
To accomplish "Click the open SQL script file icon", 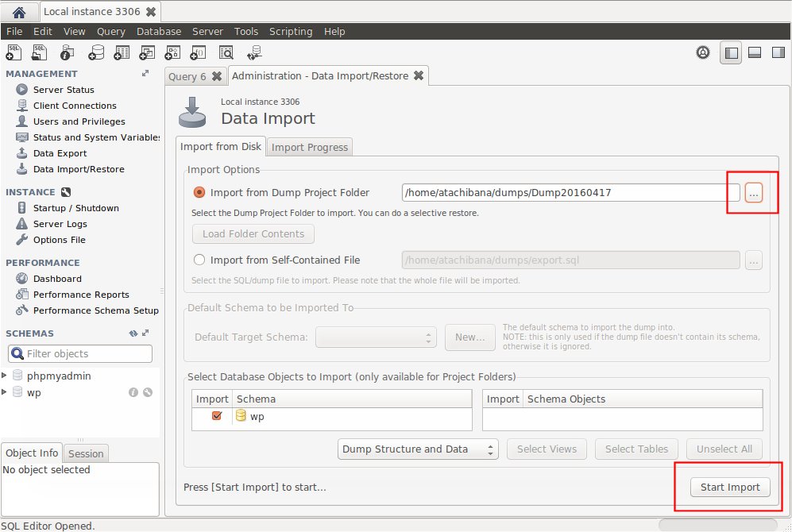I will coord(41,52).
